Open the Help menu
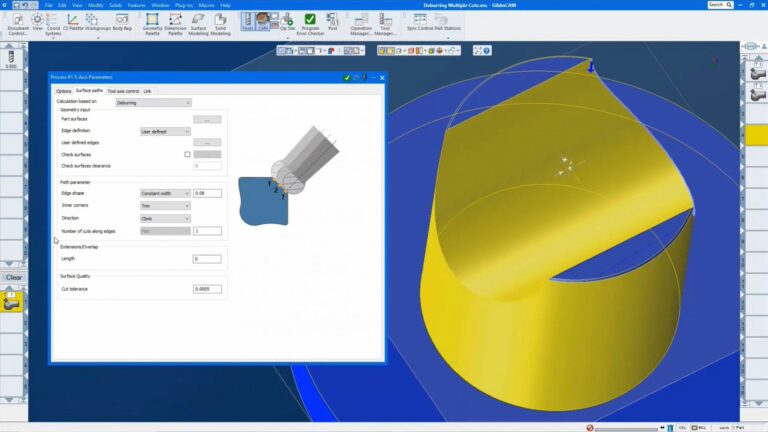 [225, 5]
